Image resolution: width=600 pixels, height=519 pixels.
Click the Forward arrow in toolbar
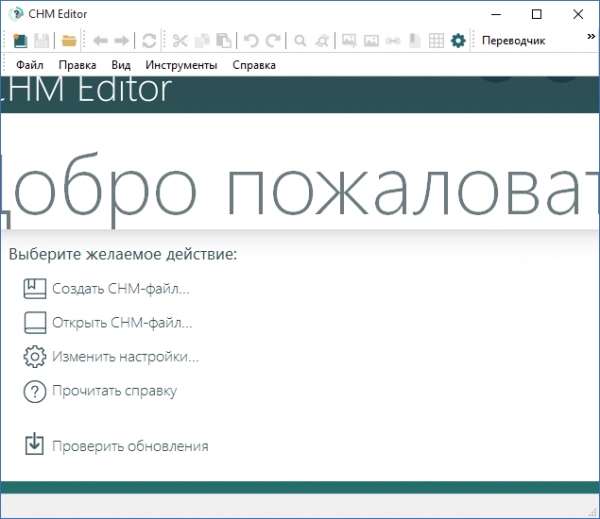(x=122, y=41)
